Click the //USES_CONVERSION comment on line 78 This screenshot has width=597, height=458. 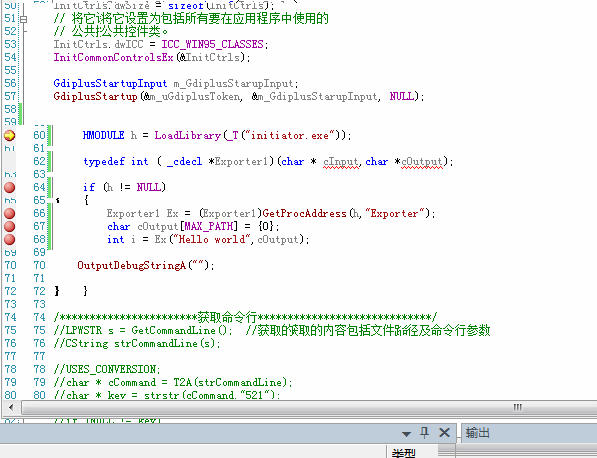(x=107, y=369)
